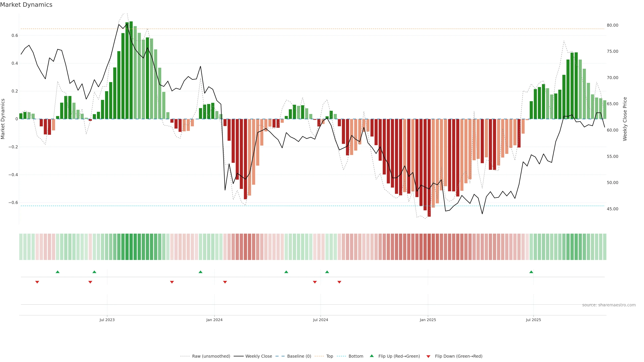
Task: Click the Flip Up marker nearest Jul 2025
Action: click(531, 272)
